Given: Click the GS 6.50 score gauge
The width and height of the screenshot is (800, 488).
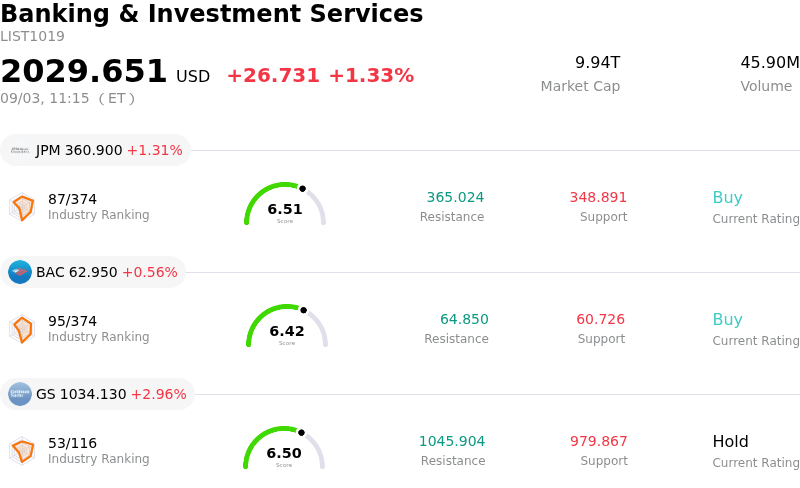Looking at the screenshot, I should pyautogui.click(x=284, y=448).
